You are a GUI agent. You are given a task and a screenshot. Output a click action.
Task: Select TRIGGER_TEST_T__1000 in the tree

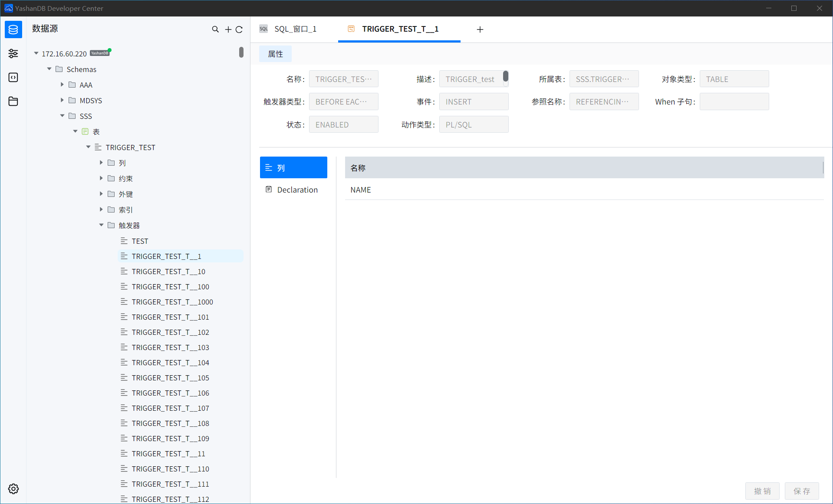tap(172, 302)
